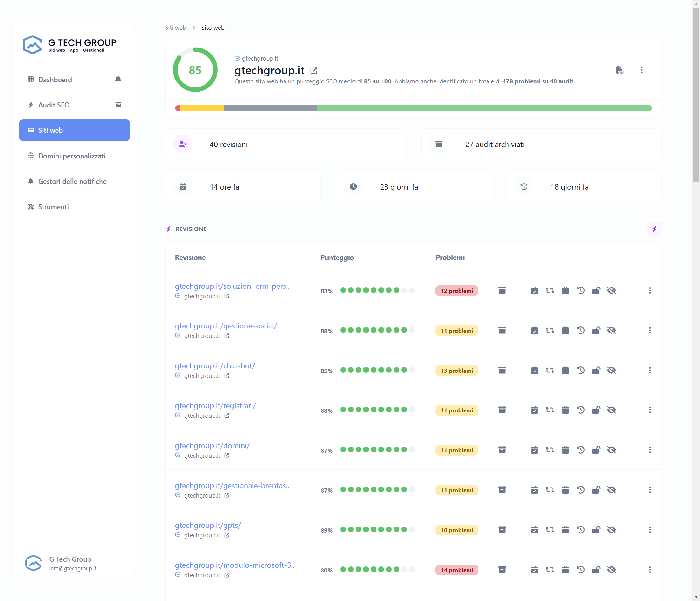Open more options for domini row
The image size is (700, 601).
coord(650,450)
